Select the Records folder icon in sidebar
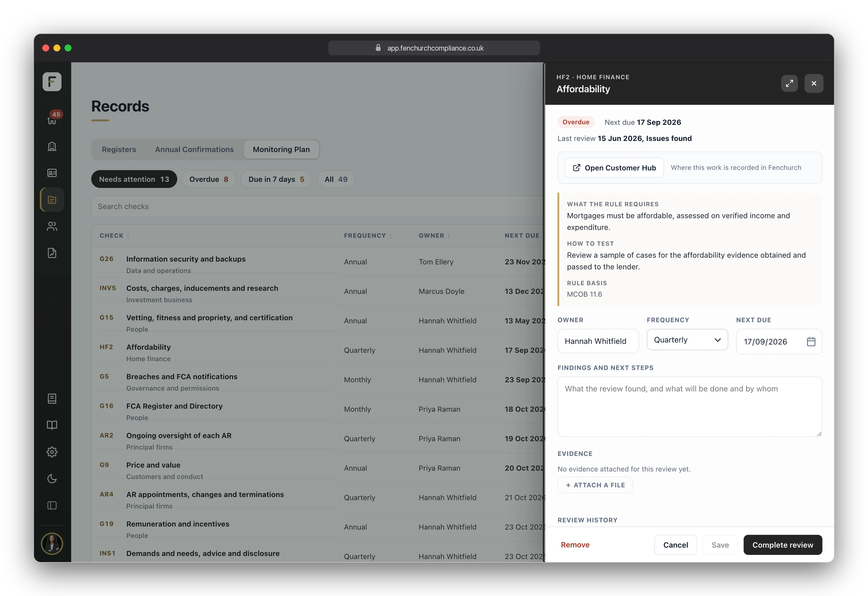868x596 pixels. click(52, 200)
